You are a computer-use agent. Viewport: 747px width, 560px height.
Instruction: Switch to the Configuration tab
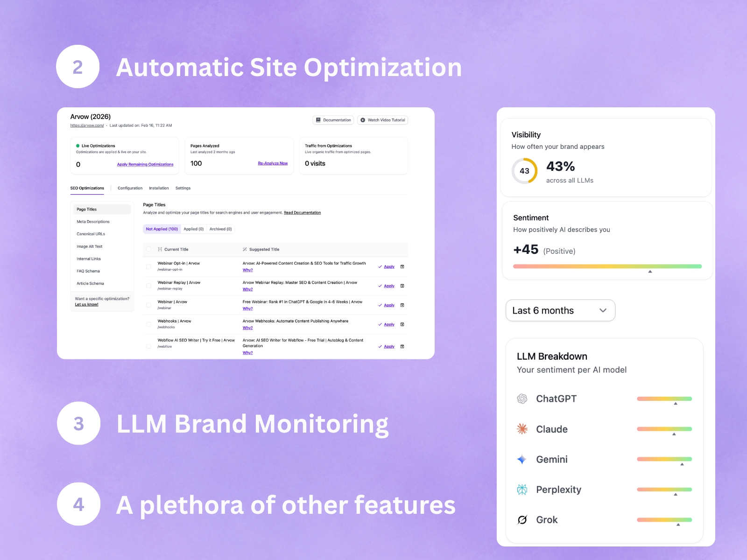[x=130, y=188]
